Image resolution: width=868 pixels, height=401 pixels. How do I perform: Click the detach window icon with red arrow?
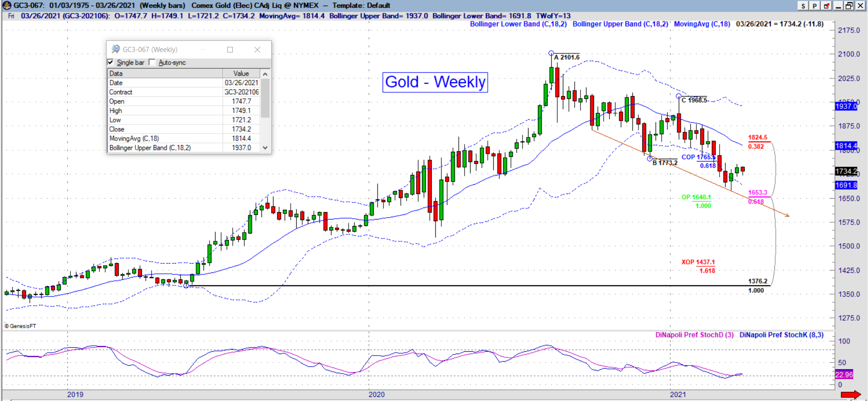pos(827,6)
